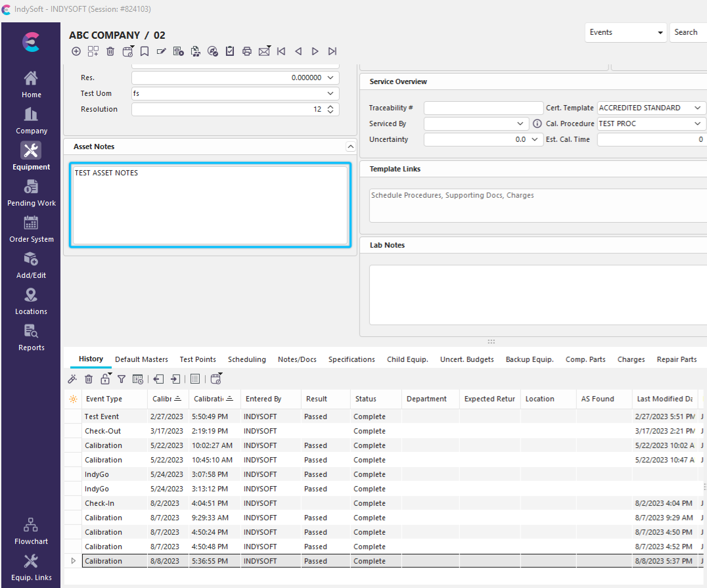Click the info icon beside Serviced By

click(537, 124)
